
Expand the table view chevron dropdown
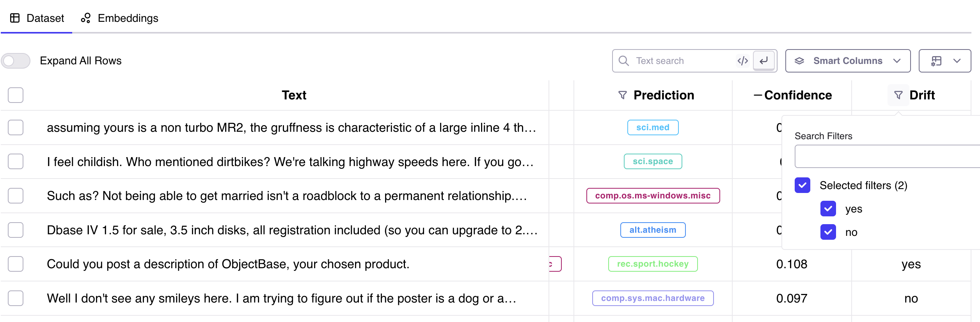click(957, 61)
